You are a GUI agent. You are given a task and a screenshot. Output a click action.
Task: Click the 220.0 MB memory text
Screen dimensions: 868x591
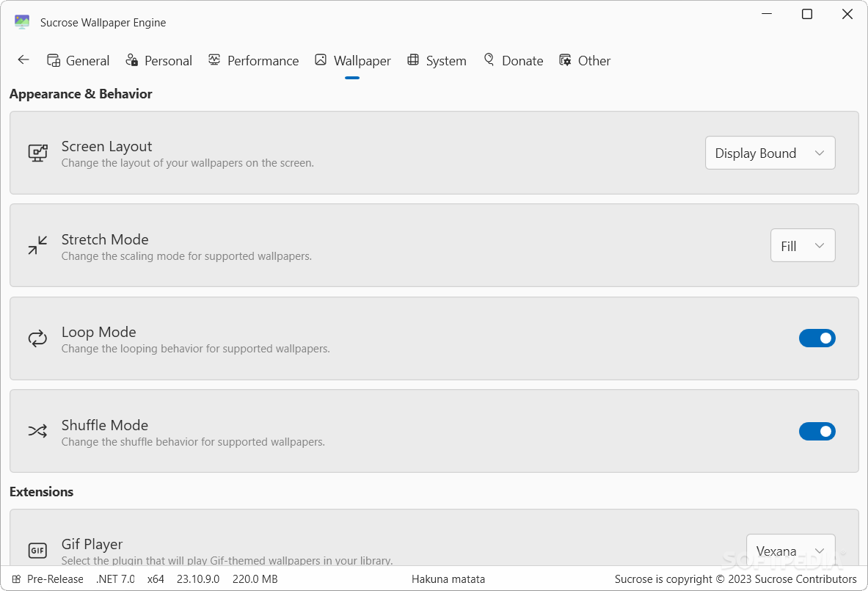(255, 579)
